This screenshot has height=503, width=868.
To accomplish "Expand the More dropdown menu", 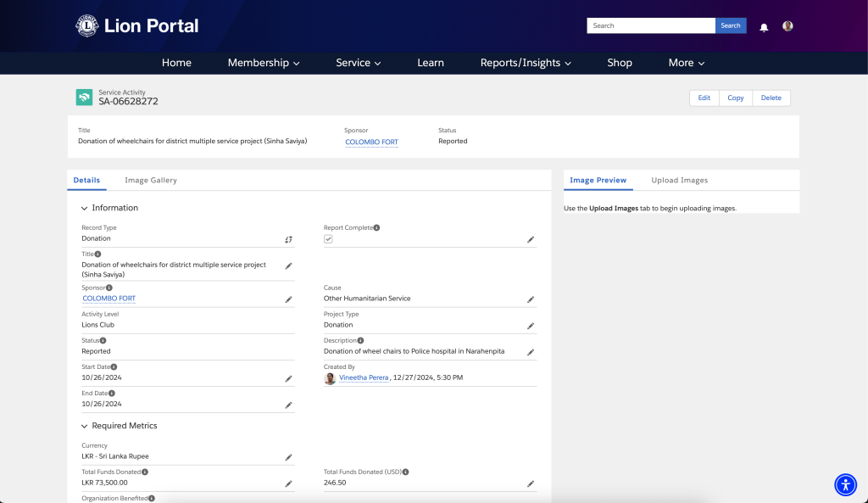I will [x=687, y=63].
